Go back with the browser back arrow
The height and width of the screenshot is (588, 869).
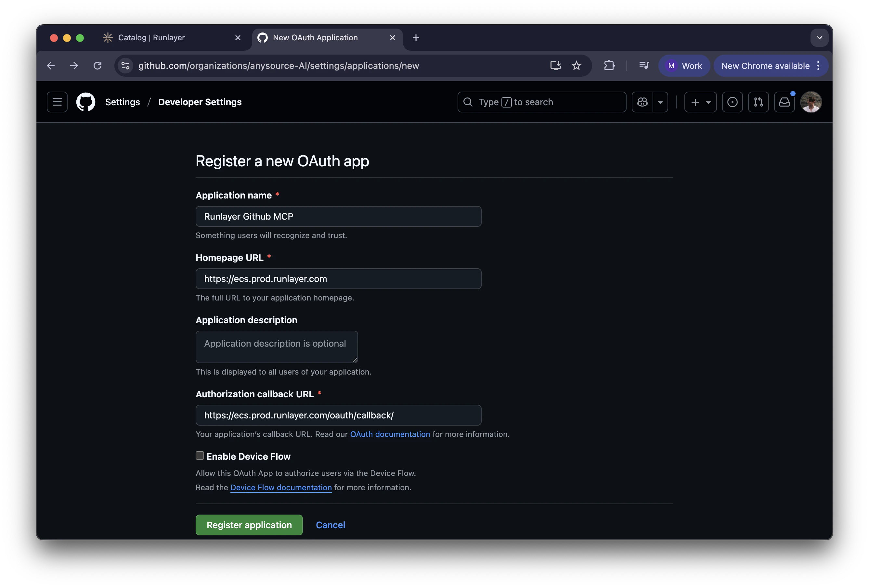point(51,66)
